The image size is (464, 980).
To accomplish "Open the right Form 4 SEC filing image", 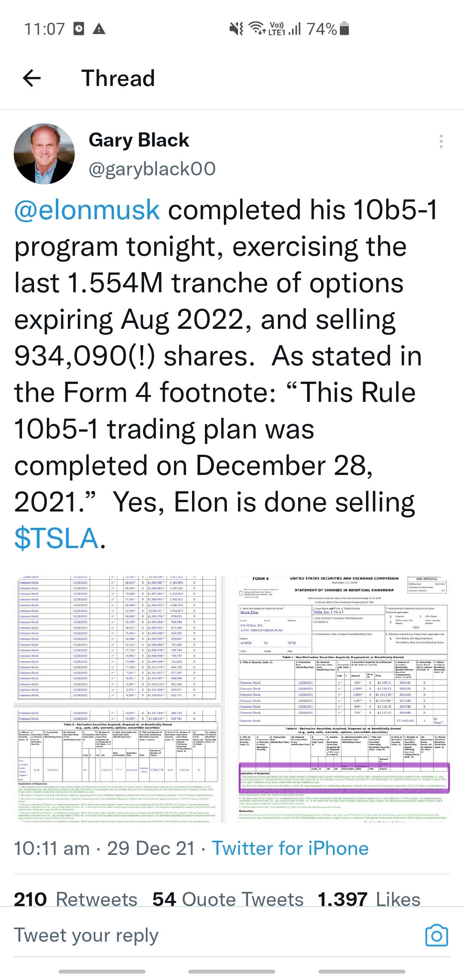I will pos(343,699).
